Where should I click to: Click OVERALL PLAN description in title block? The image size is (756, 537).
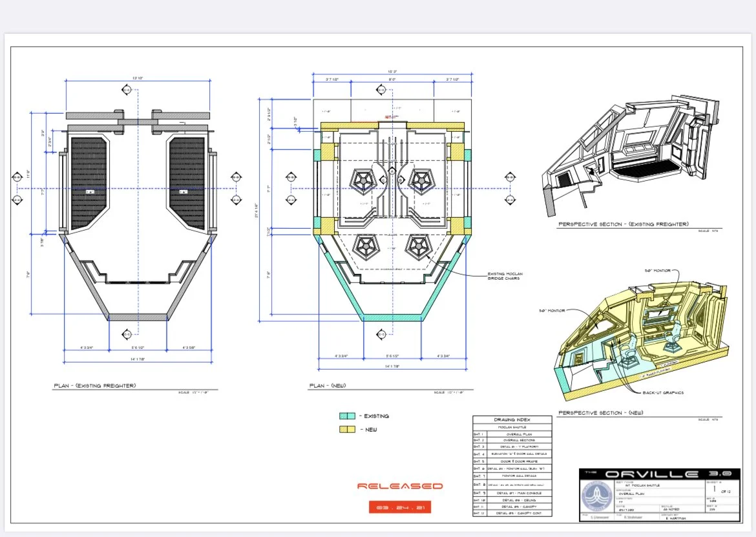click(631, 494)
